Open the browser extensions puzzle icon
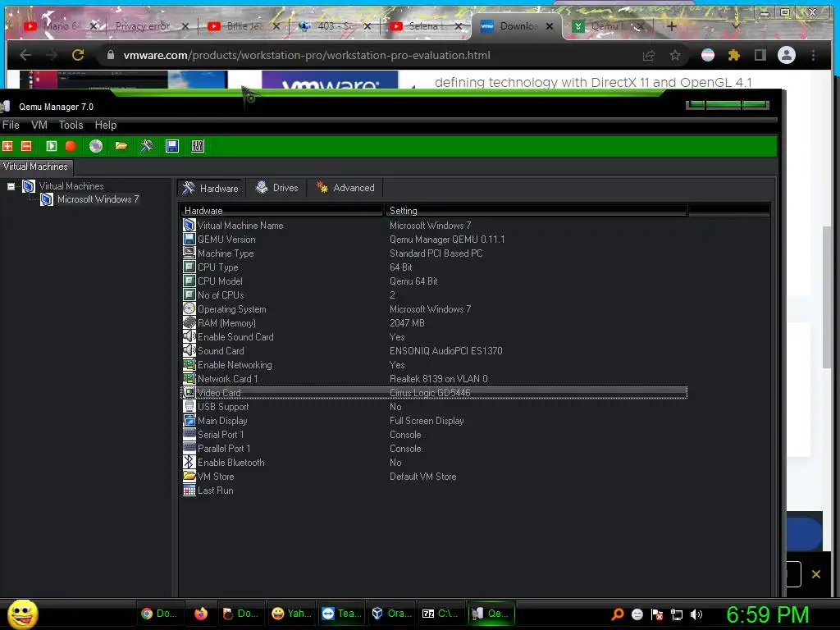This screenshot has height=630, width=840. click(734, 55)
